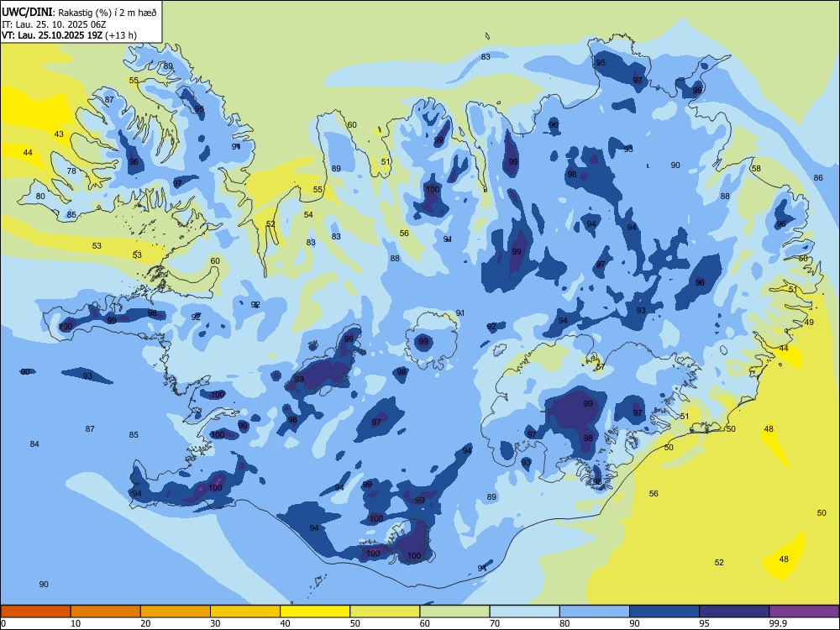
Task: Click the value 88 in the northeast interior
Action: click(725, 196)
